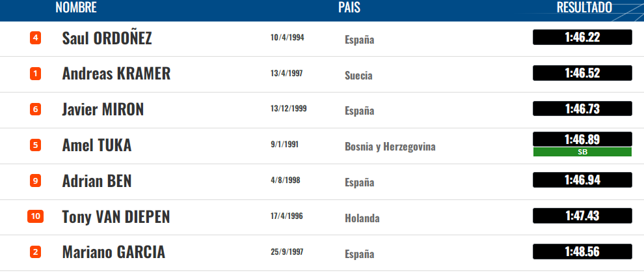644x275 pixels.
Task: Click the NOMBRE column header
Action: (76, 8)
